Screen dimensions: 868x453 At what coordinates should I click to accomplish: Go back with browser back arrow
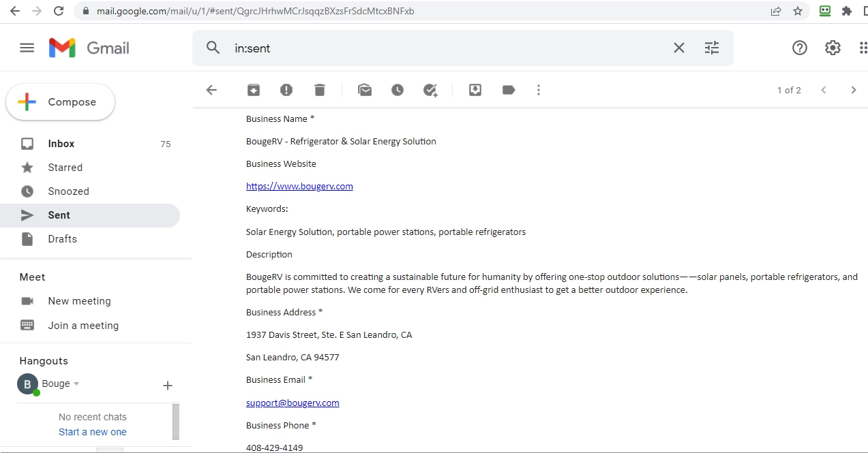point(14,11)
